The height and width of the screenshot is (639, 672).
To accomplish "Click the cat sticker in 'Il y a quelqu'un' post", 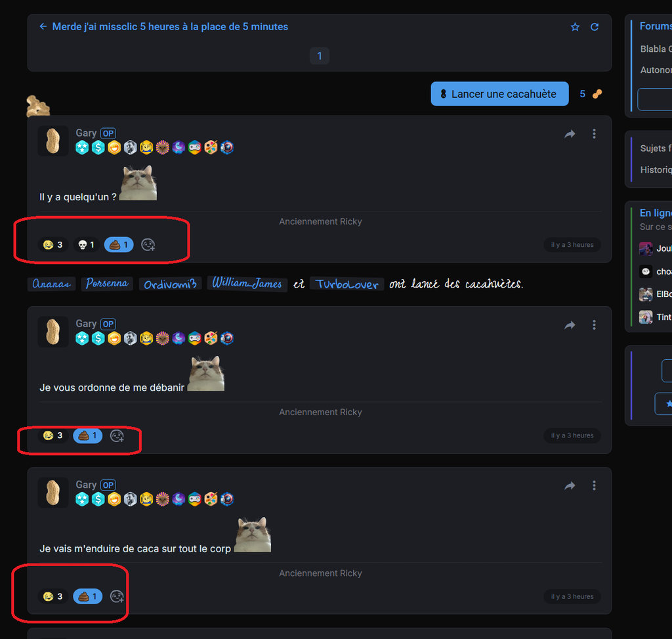I will [x=138, y=183].
